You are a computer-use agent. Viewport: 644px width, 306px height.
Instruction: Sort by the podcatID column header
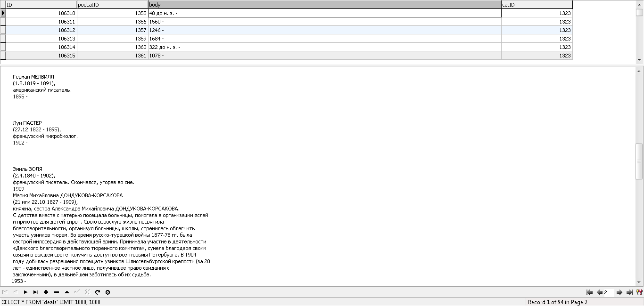(112, 5)
